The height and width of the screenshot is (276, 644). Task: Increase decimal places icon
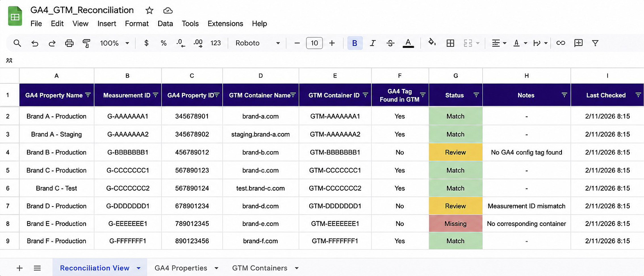198,43
